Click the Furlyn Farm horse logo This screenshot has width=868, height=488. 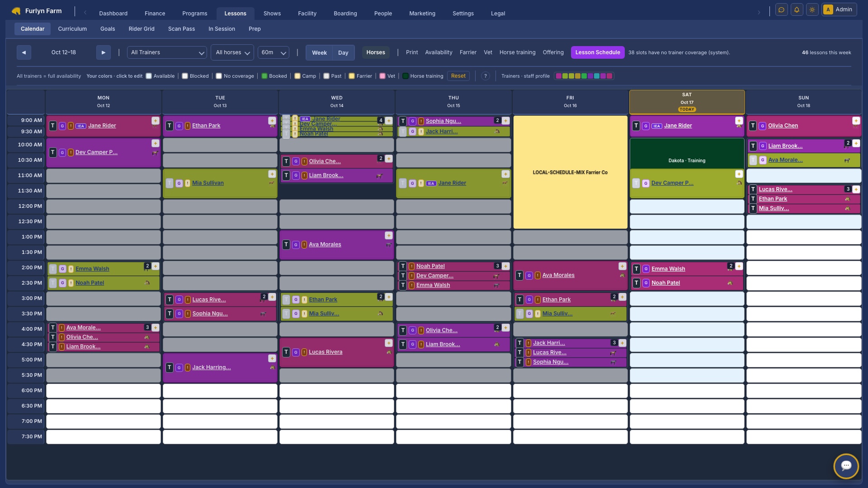[16, 11]
